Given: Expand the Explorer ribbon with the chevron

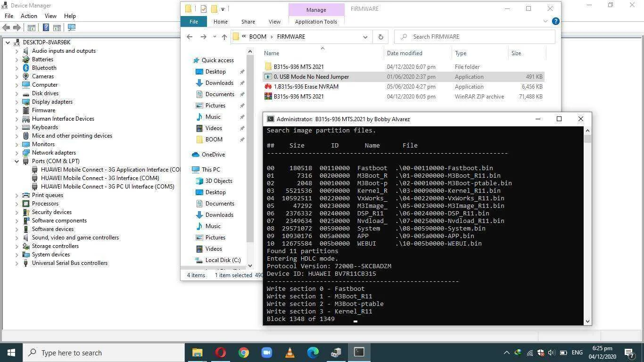Looking at the screenshot, I should [545, 21].
